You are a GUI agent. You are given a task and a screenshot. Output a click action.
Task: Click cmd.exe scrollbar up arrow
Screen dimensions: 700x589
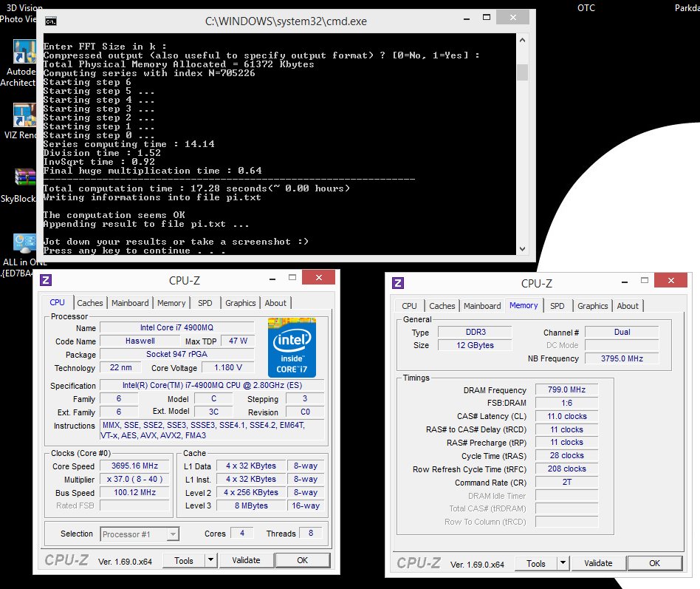point(522,40)
